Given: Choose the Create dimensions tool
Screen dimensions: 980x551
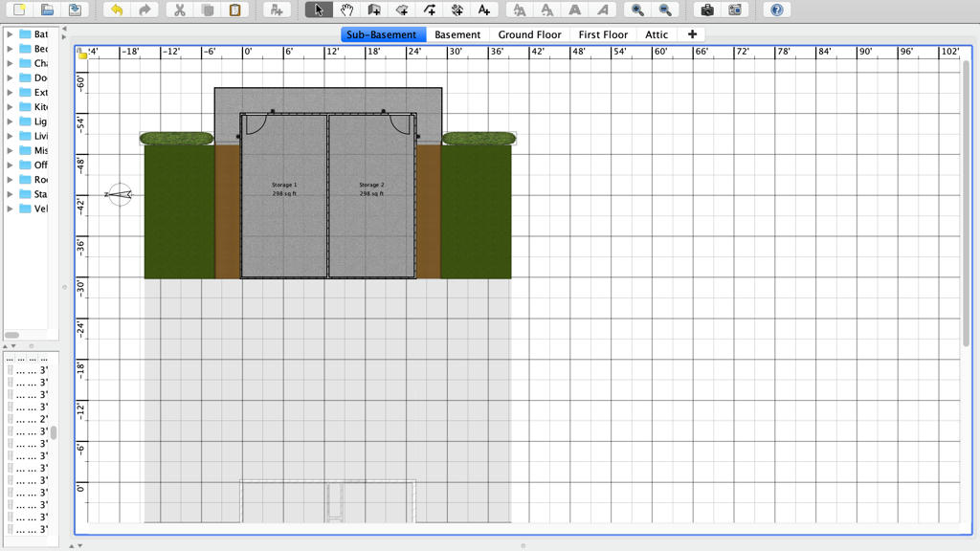Looking at the screenshot, I should click(x=457, y=10).
